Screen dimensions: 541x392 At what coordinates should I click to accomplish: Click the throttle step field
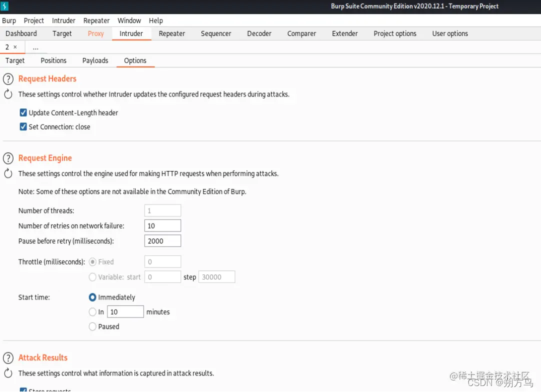tap(216, 276)
